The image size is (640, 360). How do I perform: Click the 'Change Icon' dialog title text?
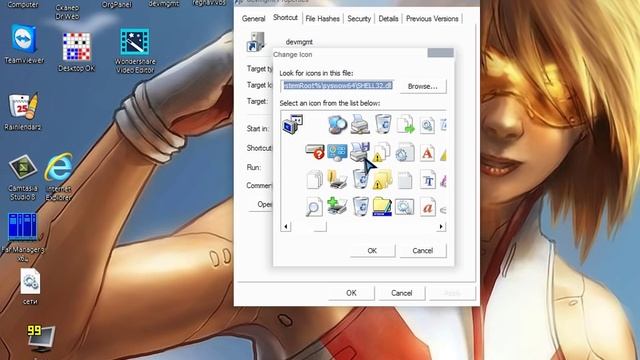(x=293, y=54)
